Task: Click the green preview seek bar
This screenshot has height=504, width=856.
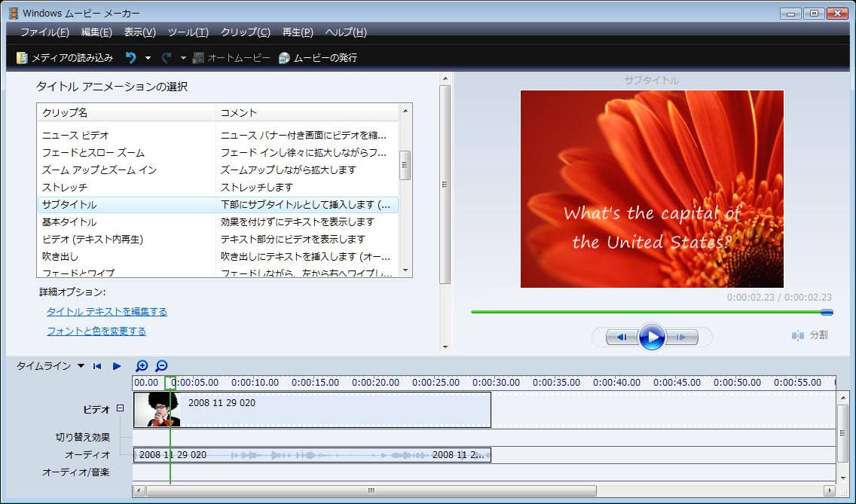Action: (x=648, y=312)
